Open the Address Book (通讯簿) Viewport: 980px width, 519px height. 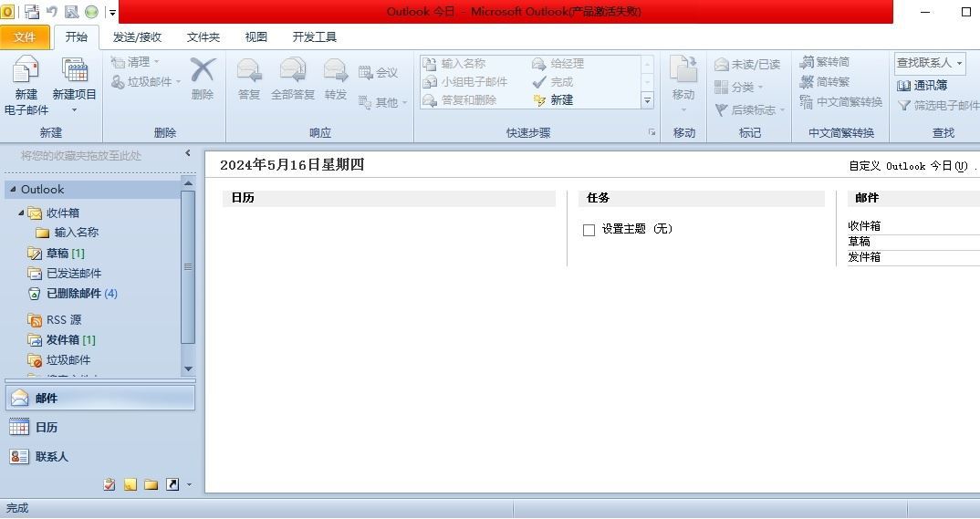pos(922,85)
